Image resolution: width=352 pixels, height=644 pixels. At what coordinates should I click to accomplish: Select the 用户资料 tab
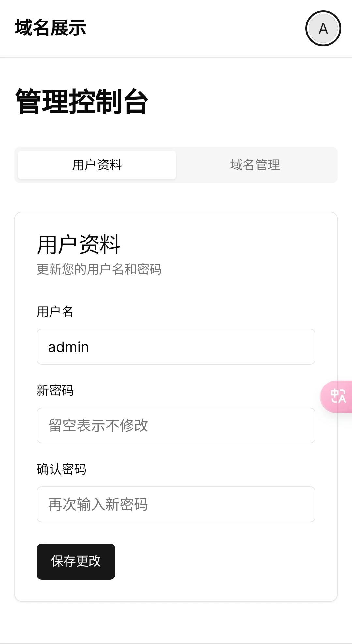click(x=97, y=165)
